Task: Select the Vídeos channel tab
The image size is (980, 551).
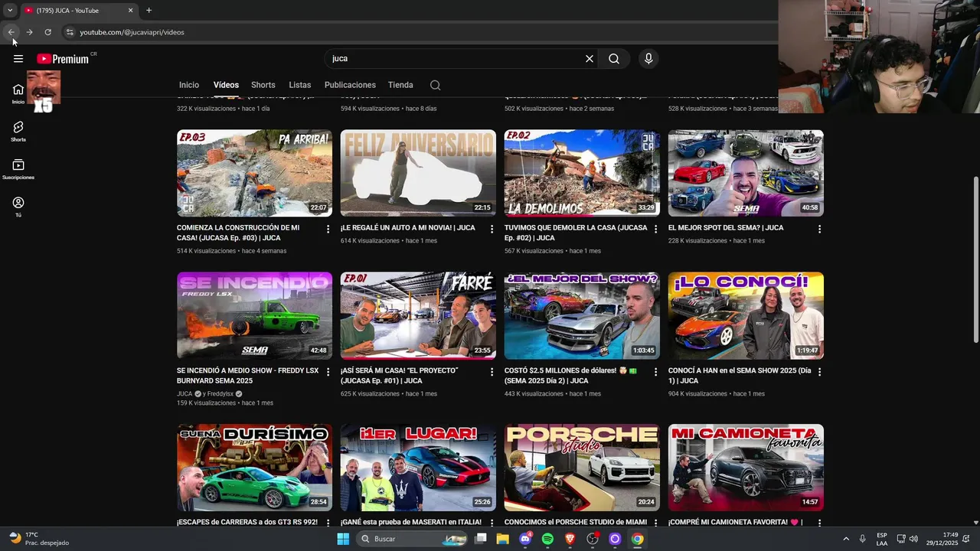Action: click(x=226, y=85)
